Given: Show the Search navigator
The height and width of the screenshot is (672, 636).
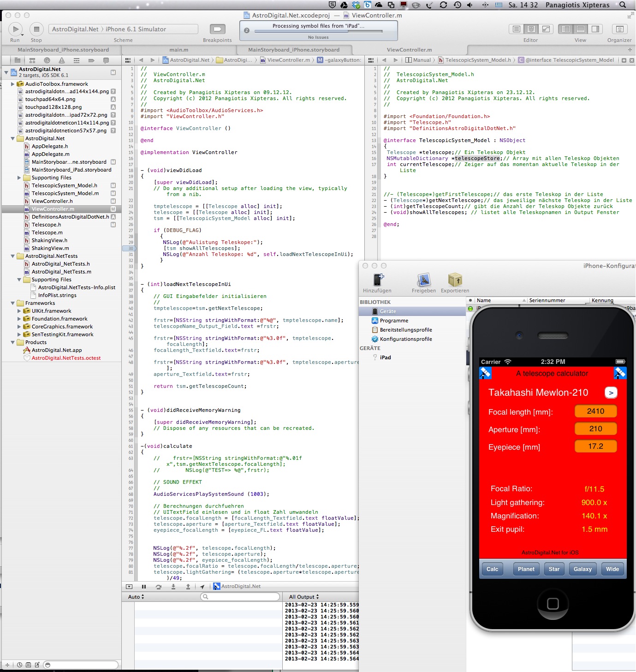Looking at the screenshot, I should [47, 60].
